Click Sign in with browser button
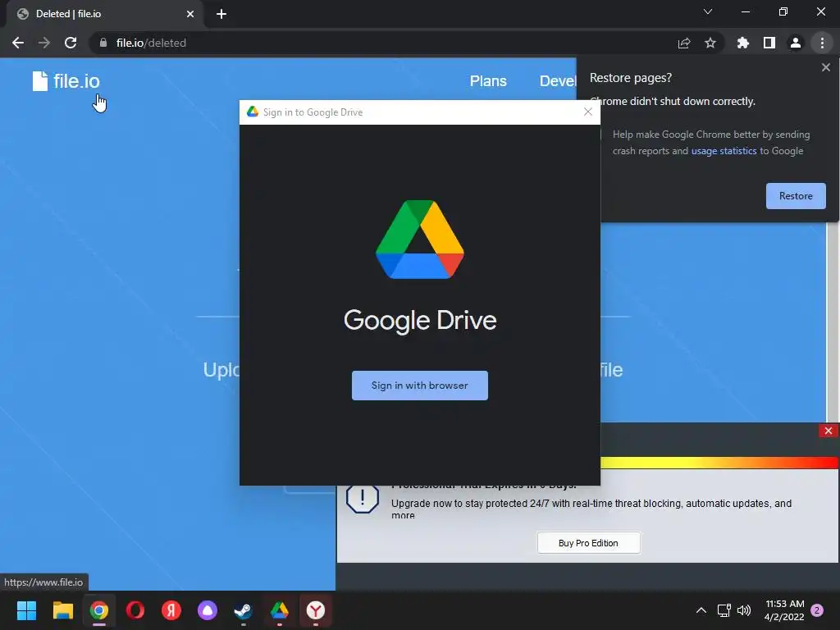 (419, 386)
